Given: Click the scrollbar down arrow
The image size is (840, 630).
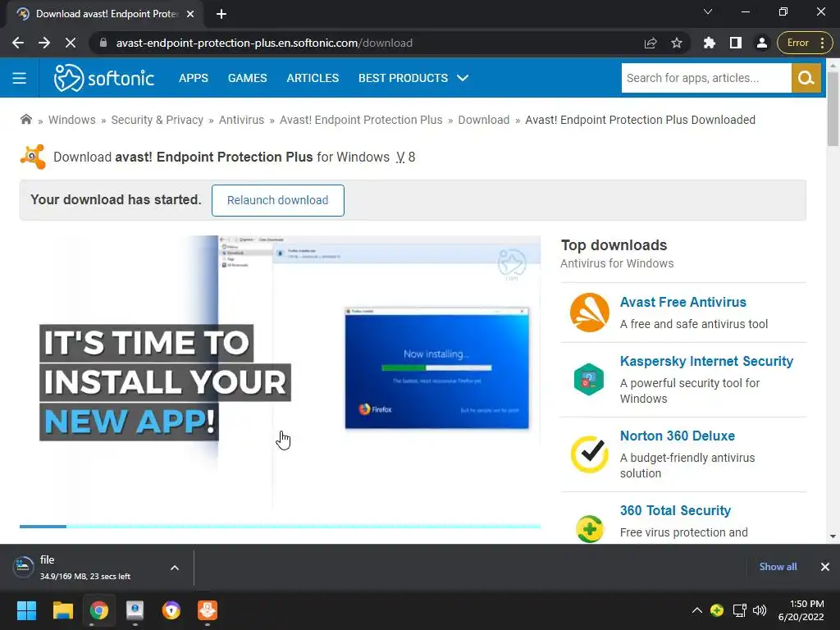Looking at the screenshot, I should pyautogui.click(x=833, y=536).
